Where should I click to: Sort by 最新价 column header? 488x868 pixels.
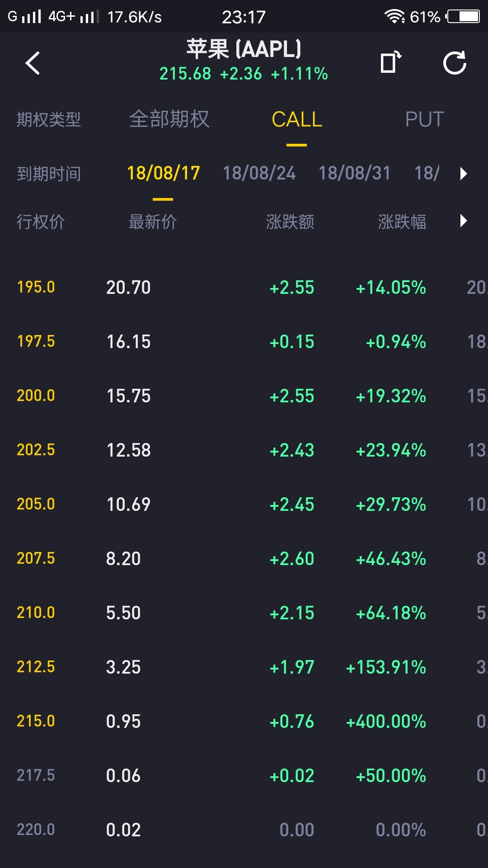(x=153, y=222)
